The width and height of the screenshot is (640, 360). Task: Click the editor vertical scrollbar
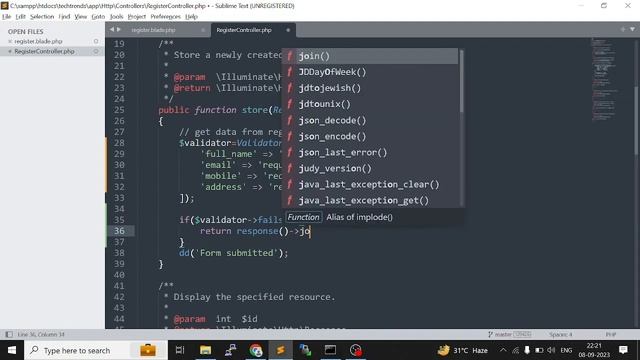tap(636, 120)
